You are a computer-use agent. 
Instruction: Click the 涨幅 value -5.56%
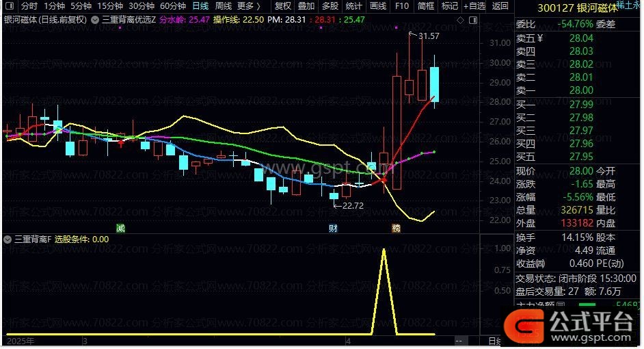(578, 197)
